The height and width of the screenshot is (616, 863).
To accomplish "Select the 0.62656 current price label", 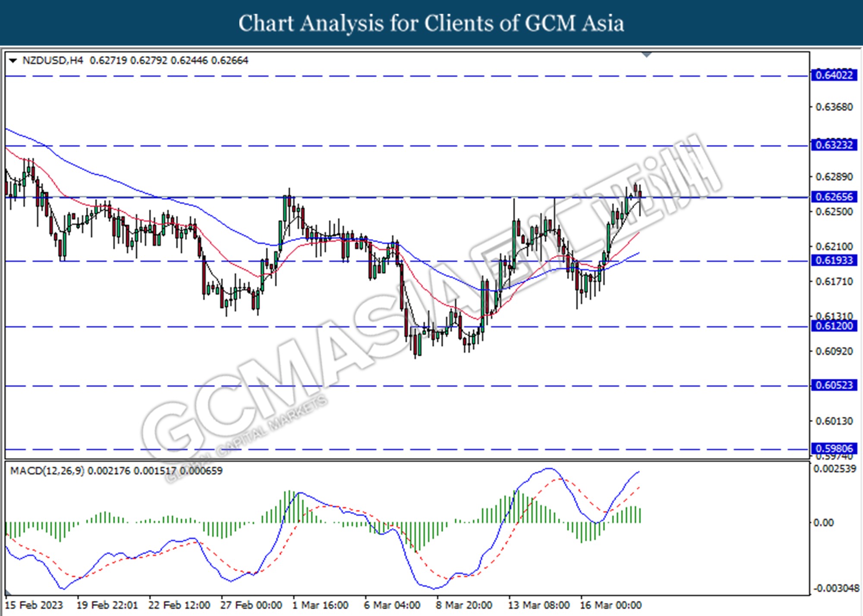I will pyautogui.click(x=834, y=197).
